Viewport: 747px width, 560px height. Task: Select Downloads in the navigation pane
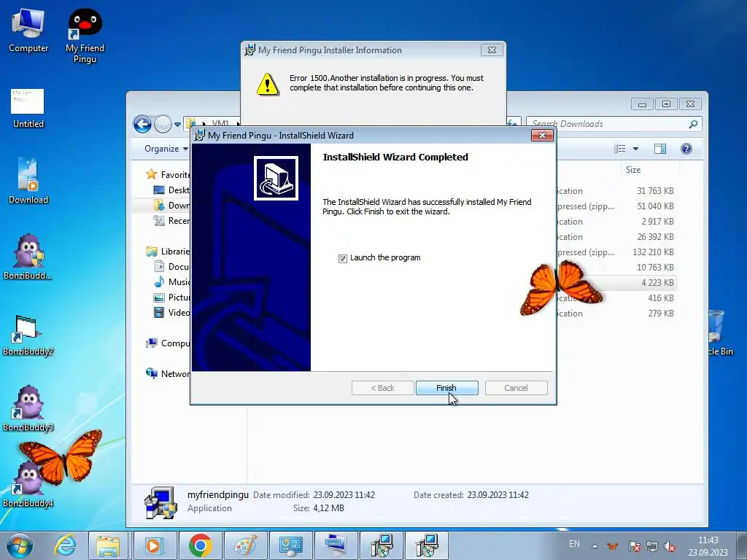click(x=172, y=205)
